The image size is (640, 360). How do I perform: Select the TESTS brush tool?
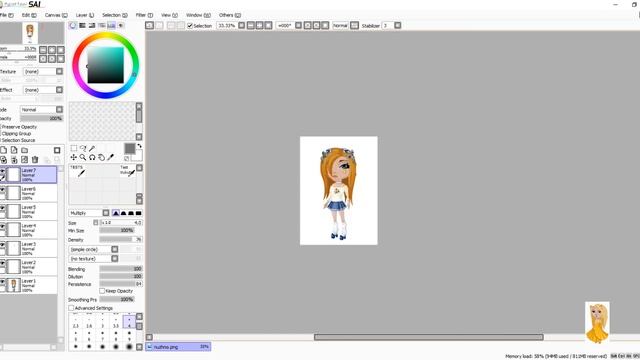pyautogui.click(x=78, y=171)
